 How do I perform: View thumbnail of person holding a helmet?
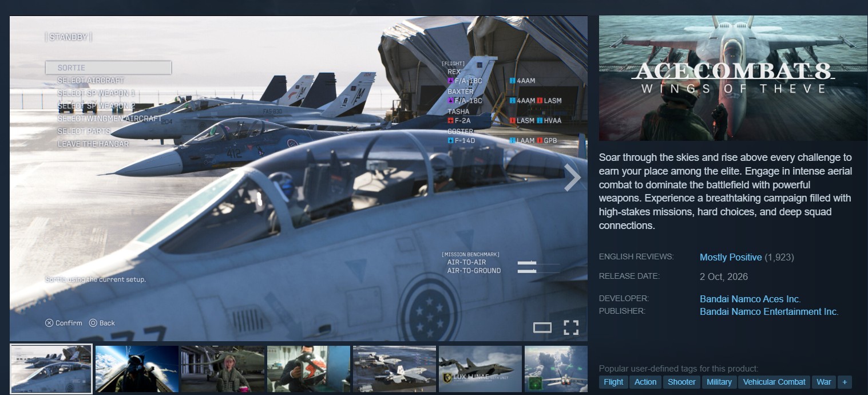pyautogui.click(x=308, y=369)
